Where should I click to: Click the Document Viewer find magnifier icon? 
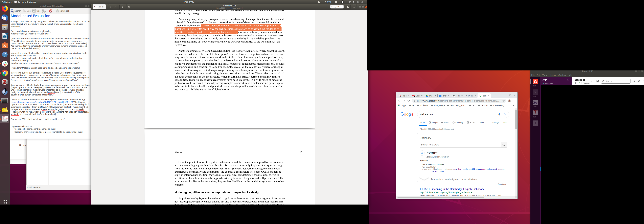coord(122,7)
